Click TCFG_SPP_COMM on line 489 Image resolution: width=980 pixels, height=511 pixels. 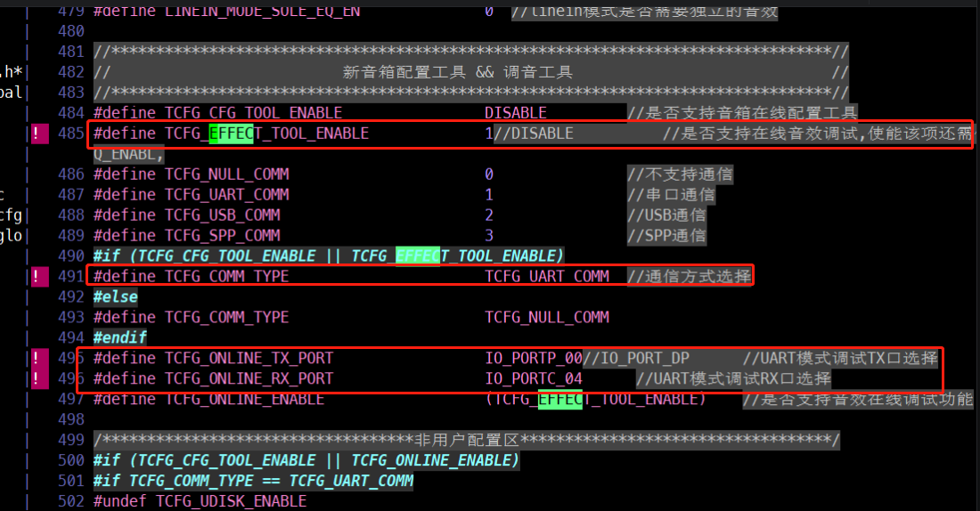[x=223, y=236]
